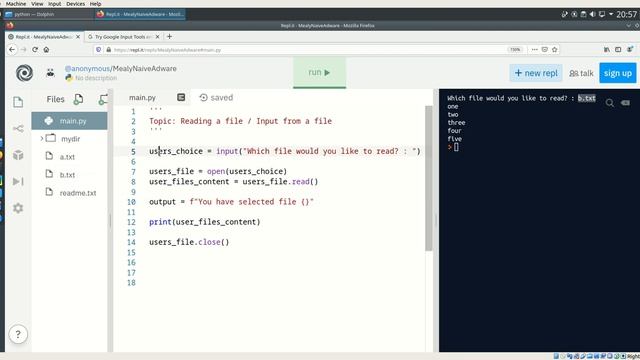The width and height of the screenshot is (640, 360).
Task: Open the Devices menu
Action: [76, 4]
